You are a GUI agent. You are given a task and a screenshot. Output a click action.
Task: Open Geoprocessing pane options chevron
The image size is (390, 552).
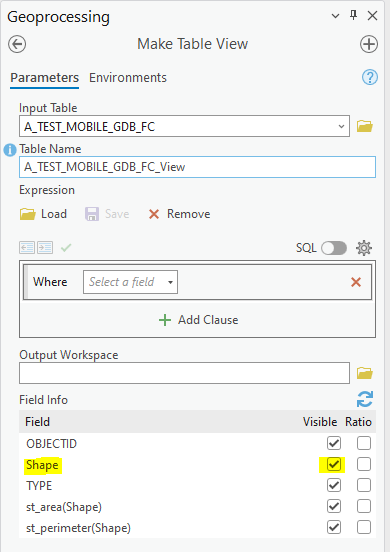point(335,16)
